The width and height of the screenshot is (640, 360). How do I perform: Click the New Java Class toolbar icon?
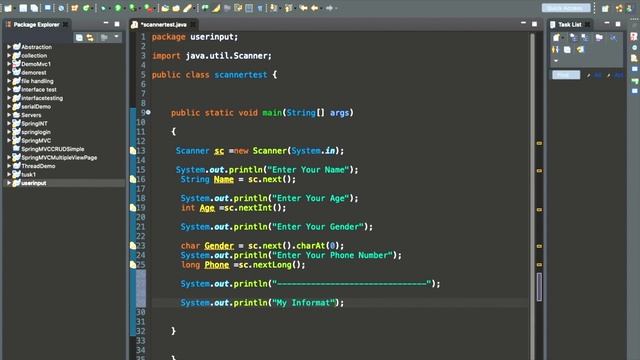click(x=87, y=8)
